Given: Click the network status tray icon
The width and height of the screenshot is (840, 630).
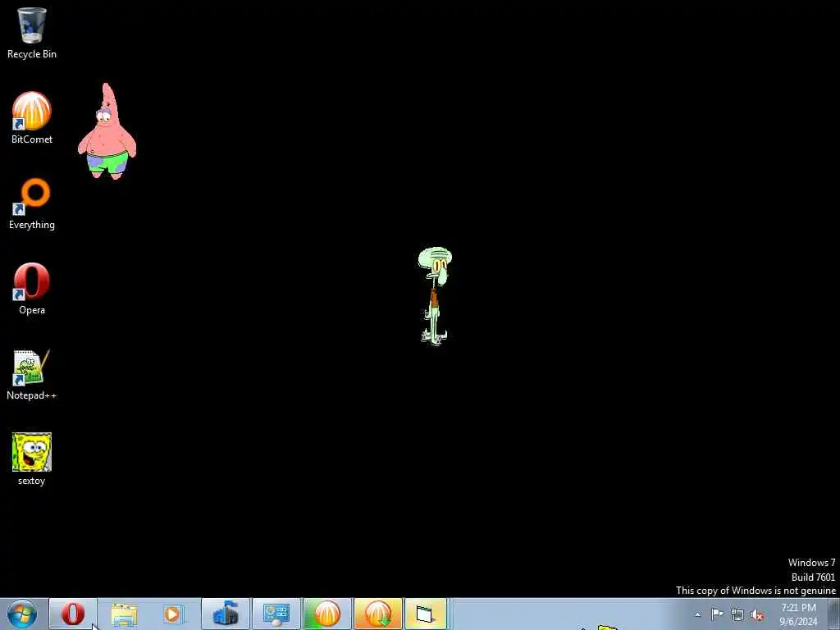Looking at the screenshot, I should click(x=737, y=615).
